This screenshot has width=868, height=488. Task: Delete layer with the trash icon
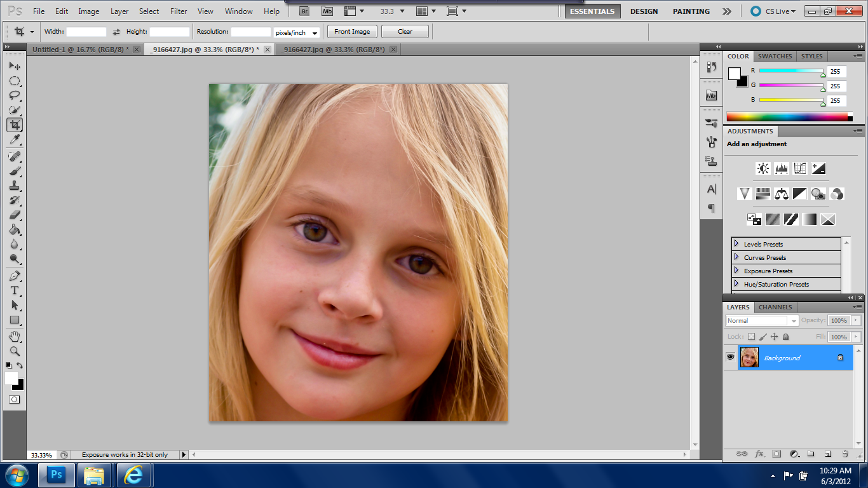(x=845, y=454)
